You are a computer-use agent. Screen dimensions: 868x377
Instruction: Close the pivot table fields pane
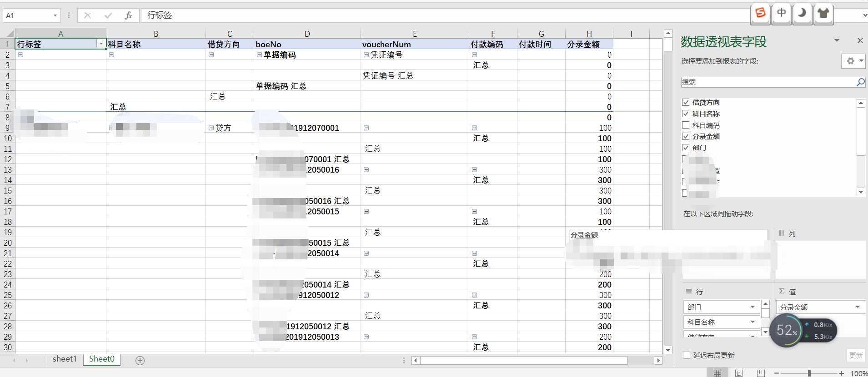[860, 40]
